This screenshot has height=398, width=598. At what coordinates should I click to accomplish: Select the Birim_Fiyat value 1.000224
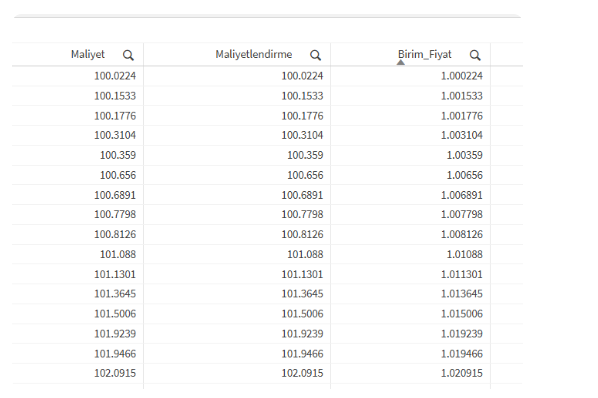pos(462,76)
